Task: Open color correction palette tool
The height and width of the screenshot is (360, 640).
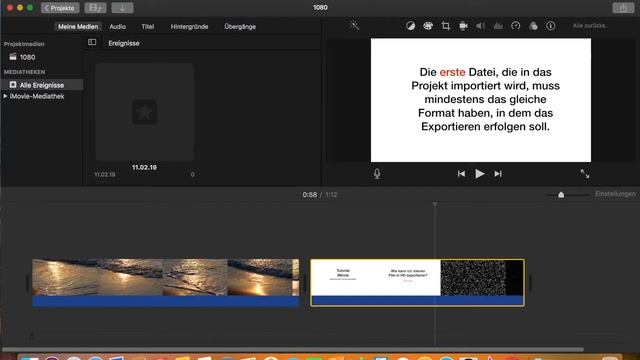Action: pyautogui.click(x=428, y=26)
